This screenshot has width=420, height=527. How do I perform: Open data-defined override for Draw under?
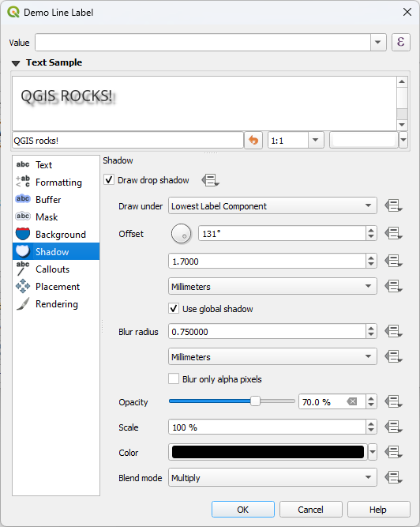point(393,205)
